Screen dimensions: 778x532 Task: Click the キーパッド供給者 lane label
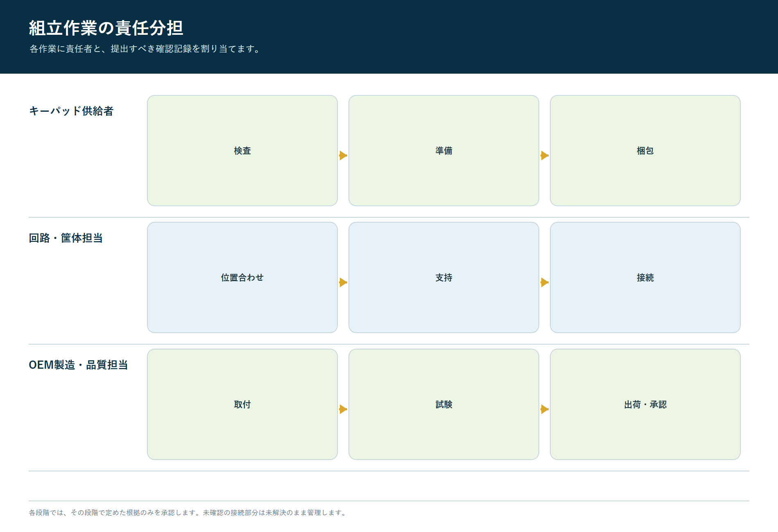tap(71, 111)
